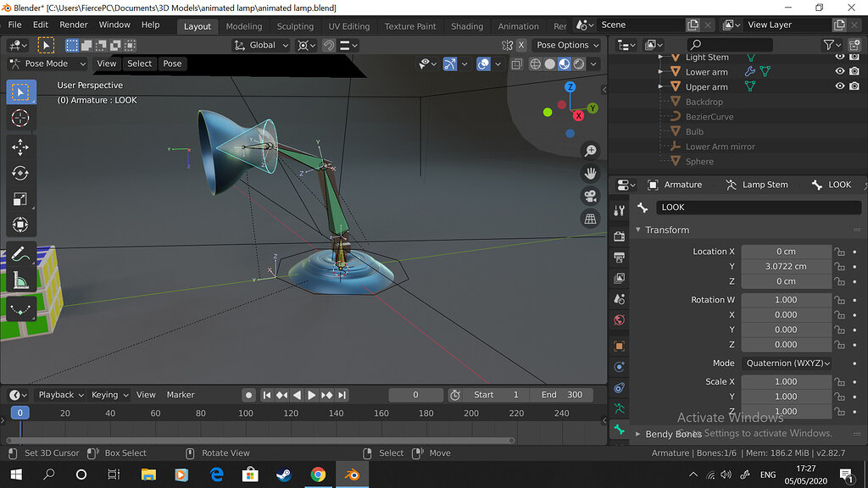Launch Blender from the Windows taskbar
Viewport: 868px width, 488px height.
[350, 474]
